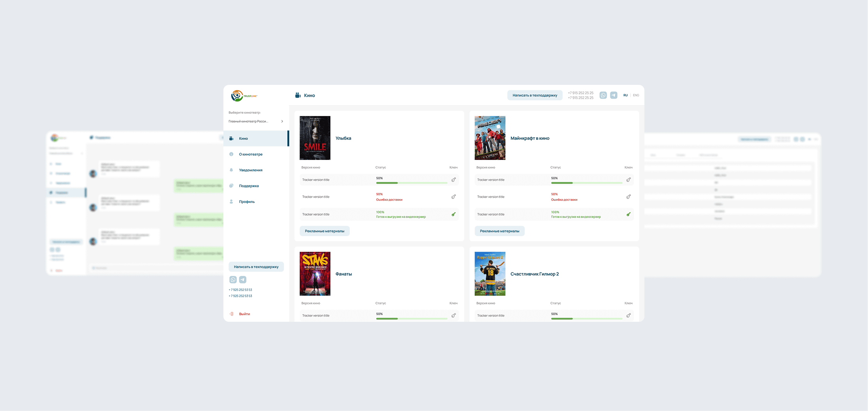Open Уведомления in the sidebar
This screenshot has width=868, height=411.
pyautogui.click(x=251, y=170)
